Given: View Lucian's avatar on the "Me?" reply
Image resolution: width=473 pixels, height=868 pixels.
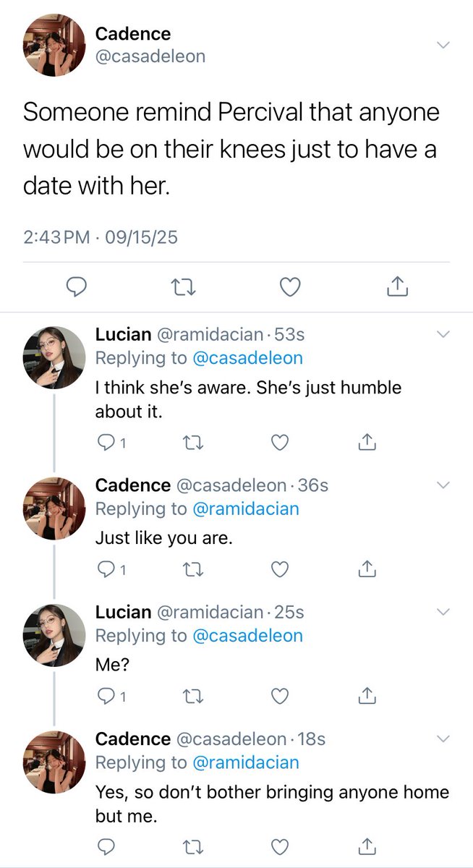Looking at the screenshot, I should pos(55,634).
